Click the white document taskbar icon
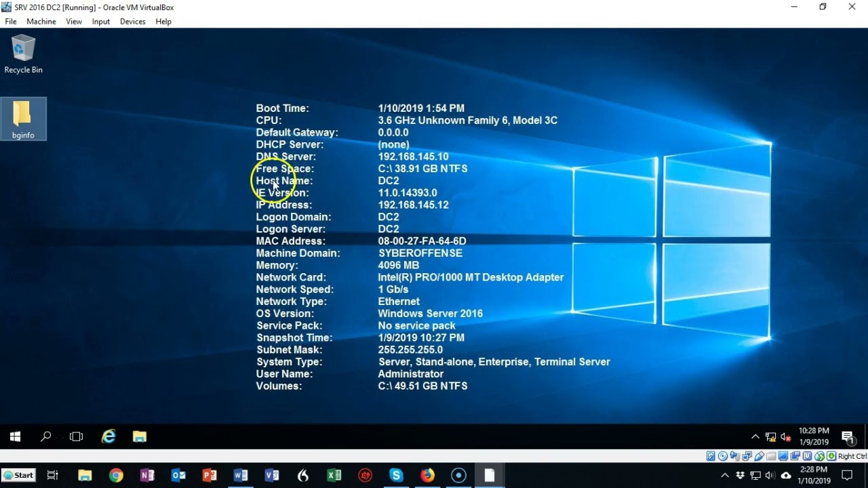Viewport: 868px width, 488px height. tap(490, 476)
